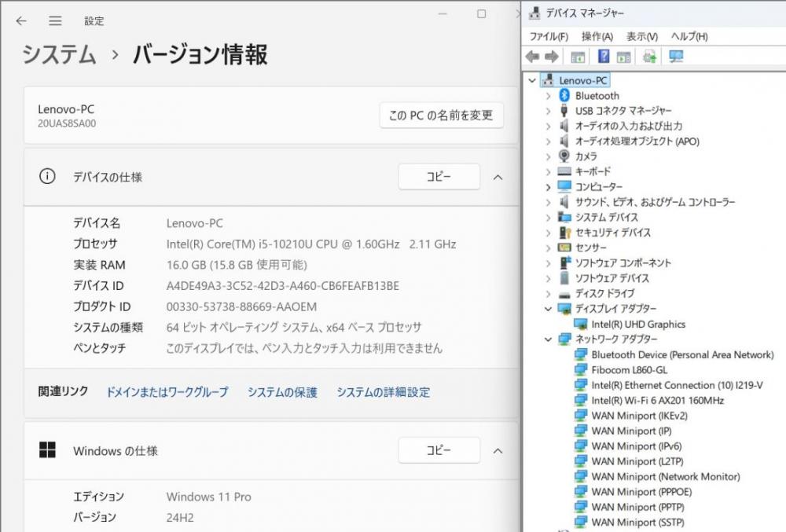The width and height of the screenshot is (786, 532).
Task: Open the Help toolbar icon in Device Manager
Action: tap(604, 56)
